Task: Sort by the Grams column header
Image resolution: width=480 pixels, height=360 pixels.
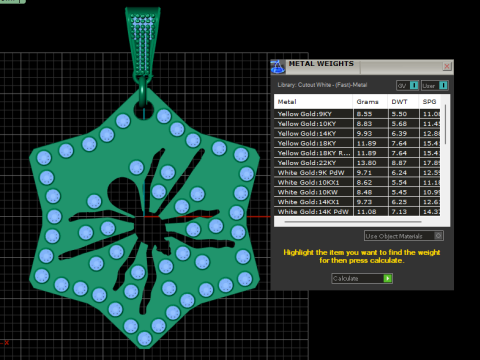Action: 370,102
